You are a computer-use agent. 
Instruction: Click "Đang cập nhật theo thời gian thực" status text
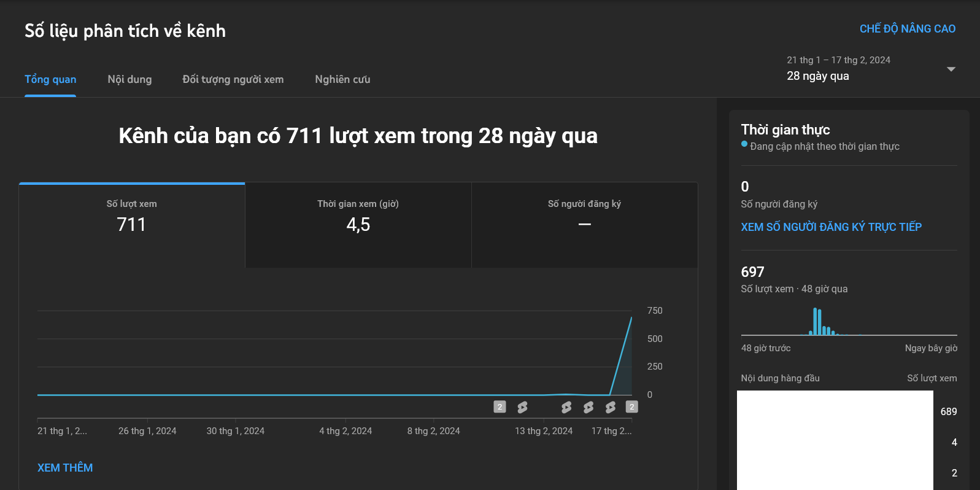click(825, 147)
